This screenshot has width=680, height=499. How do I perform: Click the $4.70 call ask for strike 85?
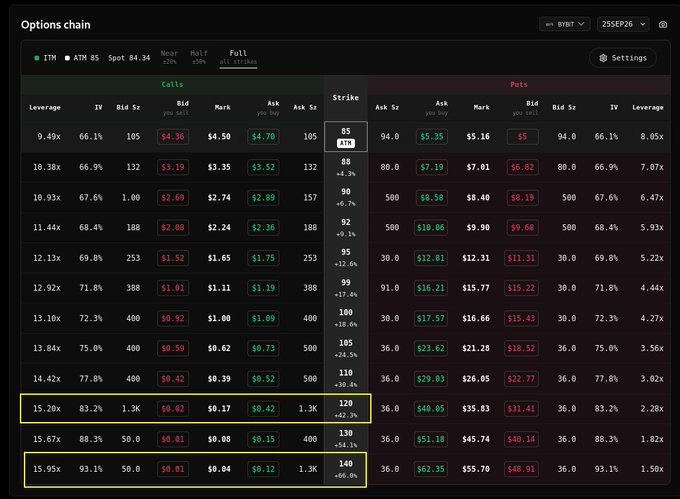tap(263, 137)
